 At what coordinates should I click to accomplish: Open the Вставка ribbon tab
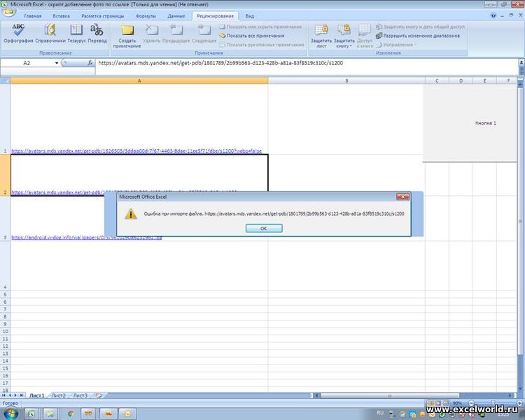[62, 15]
